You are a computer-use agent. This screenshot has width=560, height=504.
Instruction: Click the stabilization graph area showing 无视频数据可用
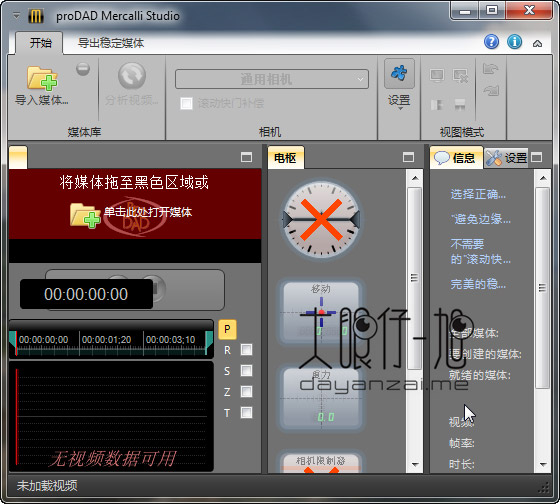coord(111,416)
